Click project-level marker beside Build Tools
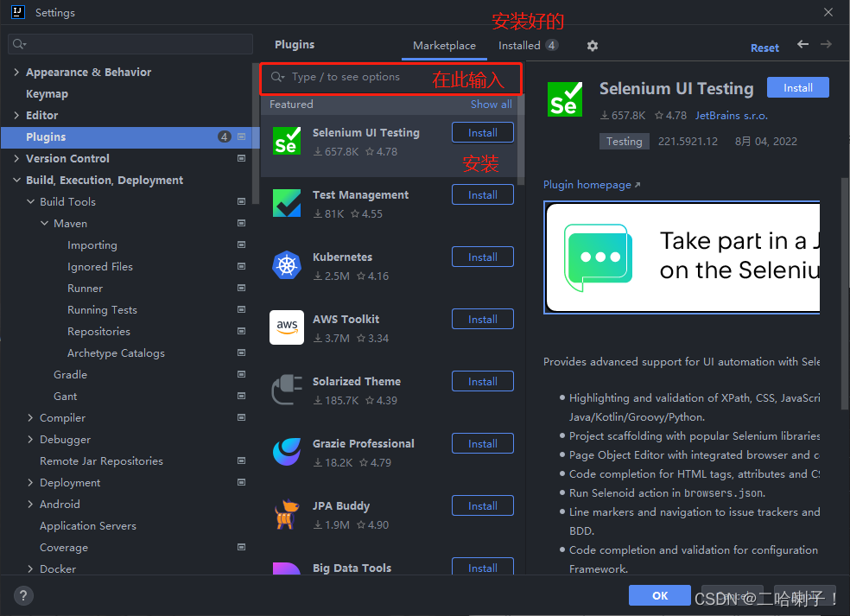The width and height of the screenshot is (850, 616). (242, 201)
